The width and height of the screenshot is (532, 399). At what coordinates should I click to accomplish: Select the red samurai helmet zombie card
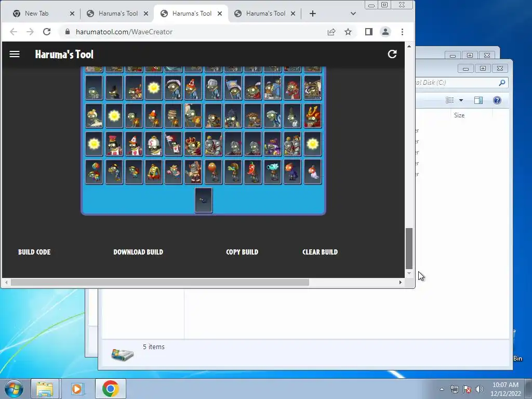[312, 116]
